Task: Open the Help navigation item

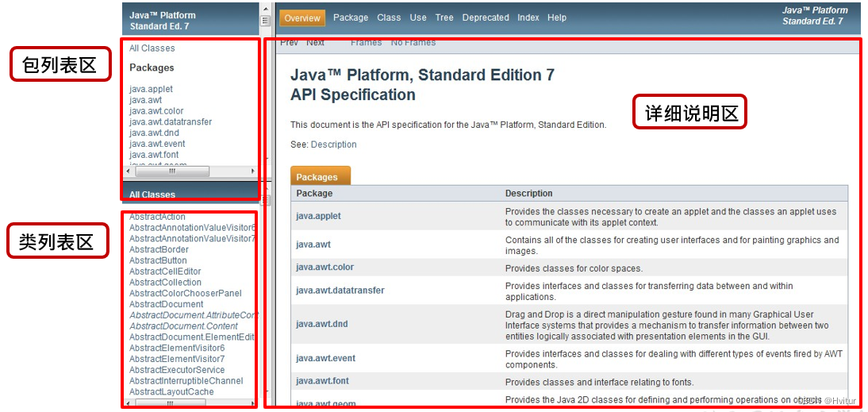Action: click(x=557, y=17)
